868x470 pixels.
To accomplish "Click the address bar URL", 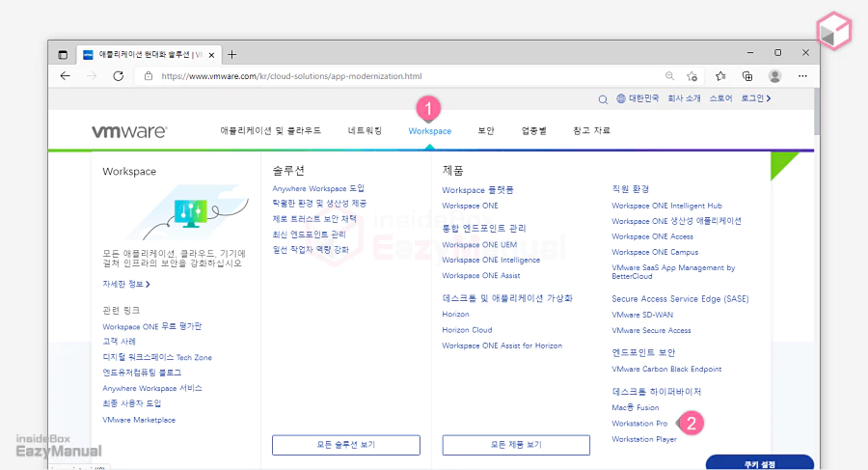I will 291,76.
